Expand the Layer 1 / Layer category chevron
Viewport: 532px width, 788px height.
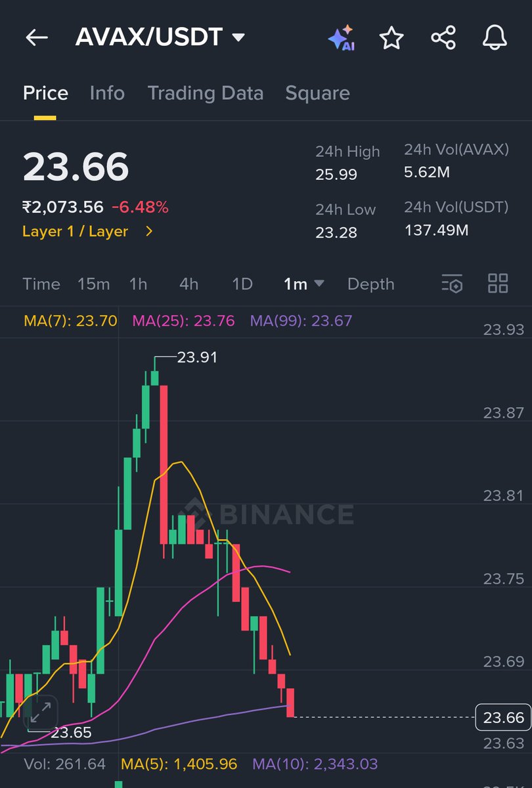(149, 231)
